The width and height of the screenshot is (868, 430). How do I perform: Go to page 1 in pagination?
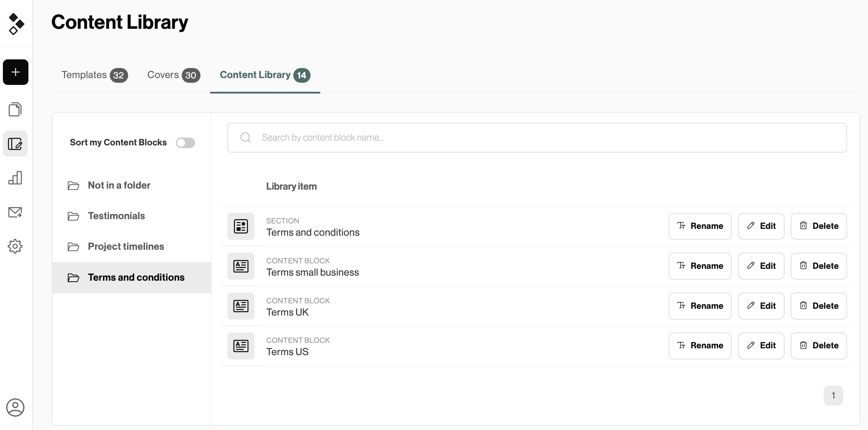click(x=833, y=395)
